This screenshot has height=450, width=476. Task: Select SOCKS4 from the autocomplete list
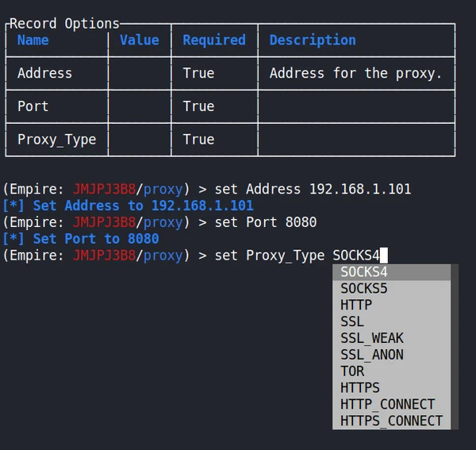pyautogui.click(x=364, y=272)
